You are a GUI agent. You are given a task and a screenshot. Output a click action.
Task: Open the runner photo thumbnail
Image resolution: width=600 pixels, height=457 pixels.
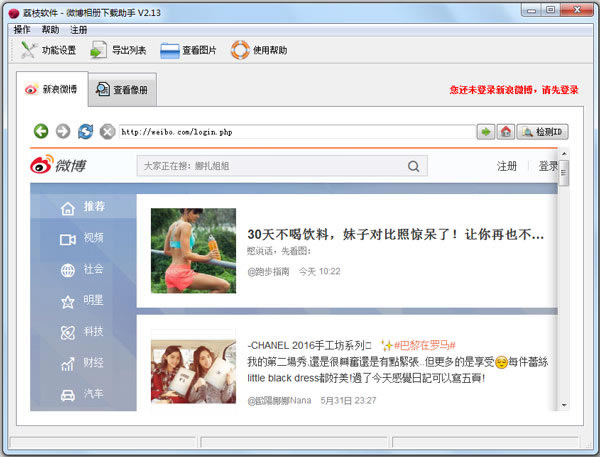(x=193, y=251)
